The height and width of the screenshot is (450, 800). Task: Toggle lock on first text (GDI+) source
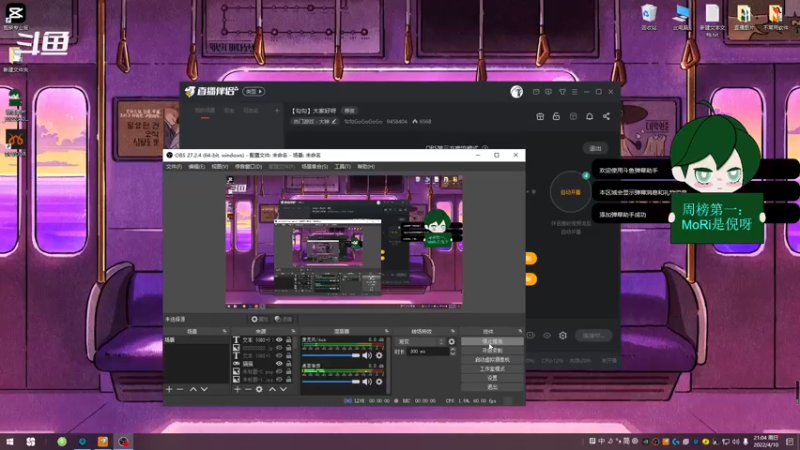pos(288,340)
